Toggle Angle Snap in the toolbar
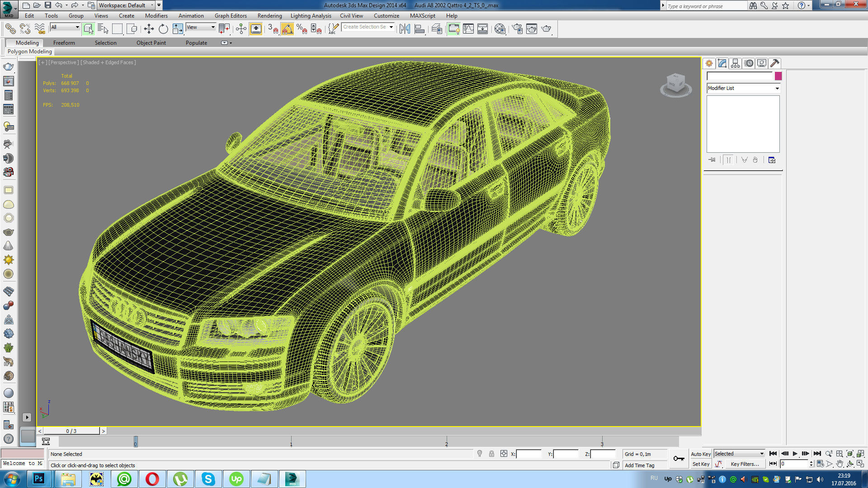The image size is (868, 488). (287, 29)
